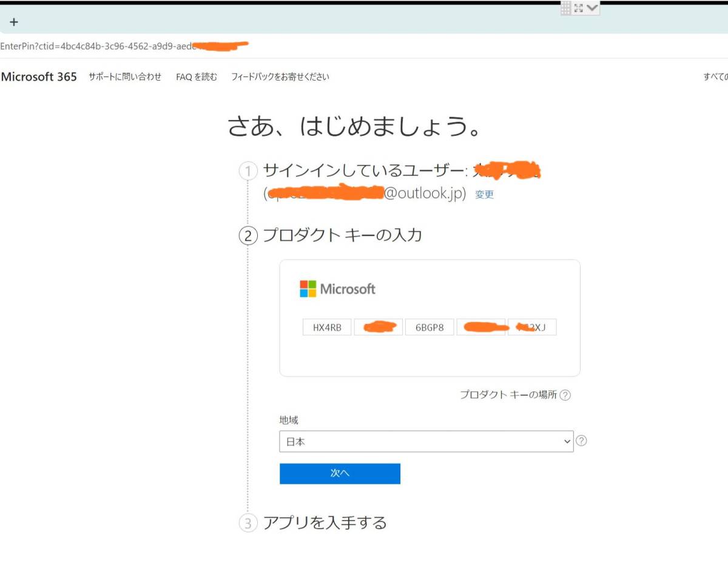Open プロダクト キーの場所 help link
This screenshot has height=574, width=728.
(x=508, y=394)
